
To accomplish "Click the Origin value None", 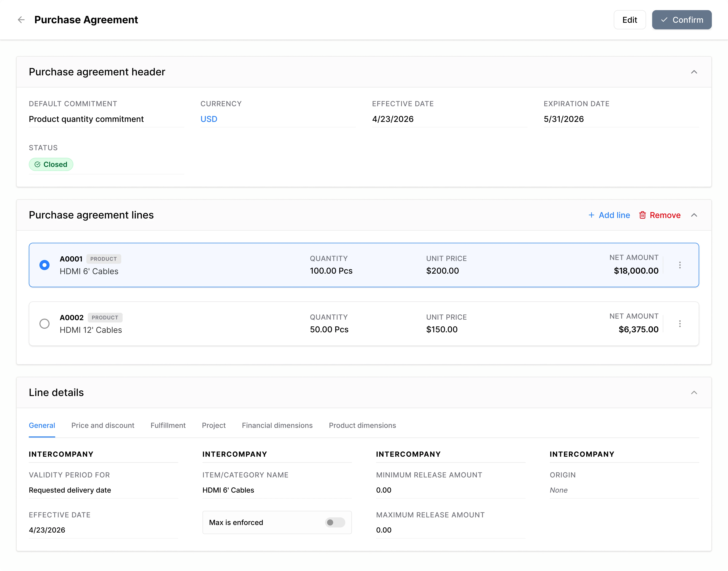I will [558, 490].
